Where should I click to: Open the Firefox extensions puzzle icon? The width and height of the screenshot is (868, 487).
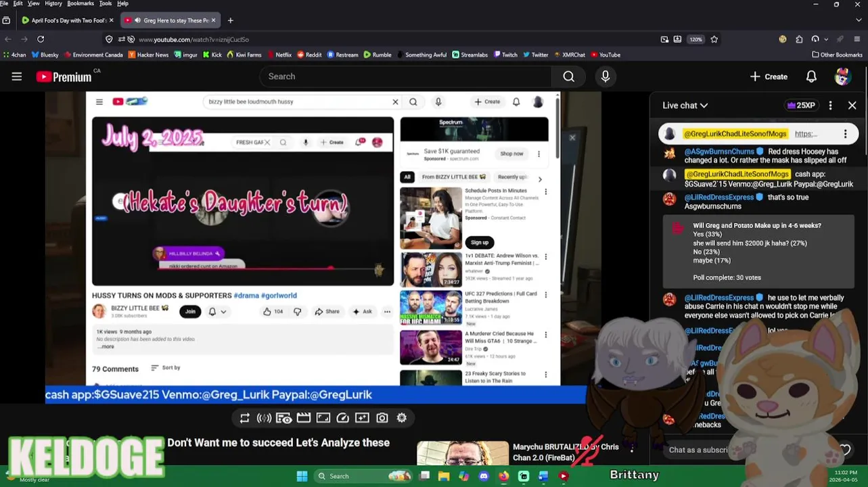point(799,39)
